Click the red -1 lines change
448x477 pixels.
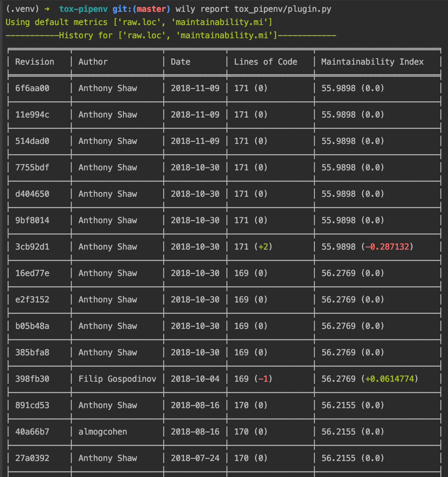click(x=263, y=379)
